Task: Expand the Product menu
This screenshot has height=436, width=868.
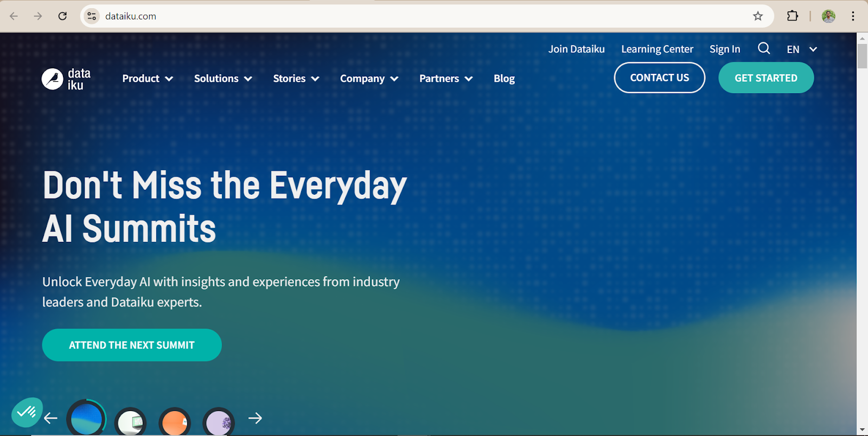Action: coord(148,79)
